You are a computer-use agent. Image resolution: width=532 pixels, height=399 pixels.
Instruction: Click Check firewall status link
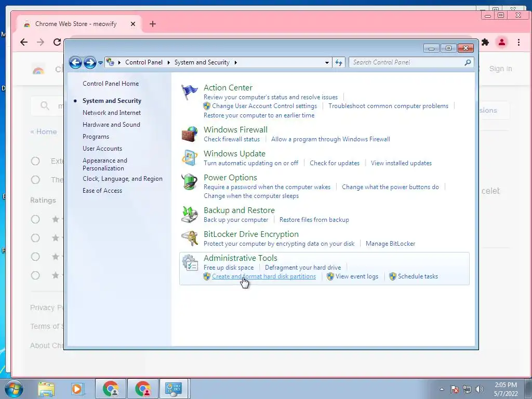[x=232, y=139]
